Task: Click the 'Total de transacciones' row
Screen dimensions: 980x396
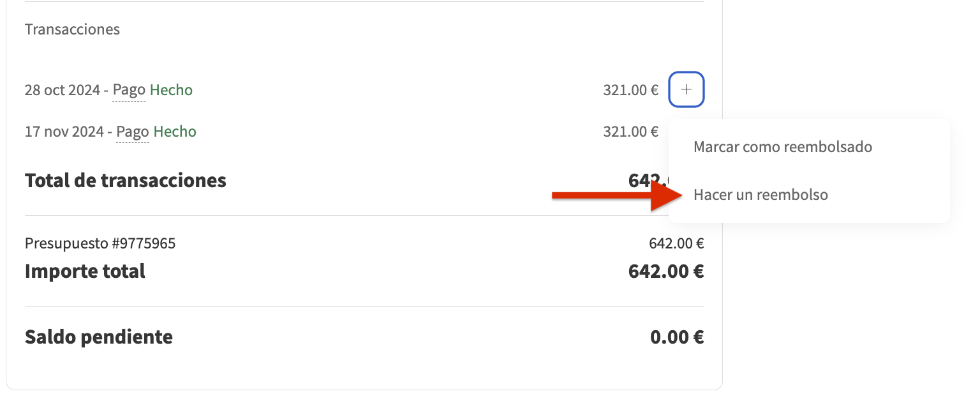Action: pos(125,180)
